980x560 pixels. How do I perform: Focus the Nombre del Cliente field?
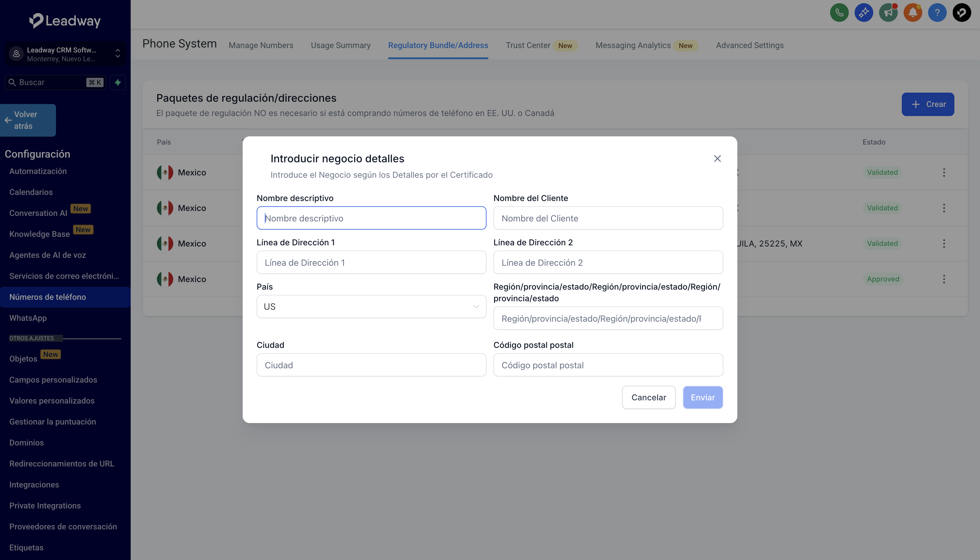[608, 218]
